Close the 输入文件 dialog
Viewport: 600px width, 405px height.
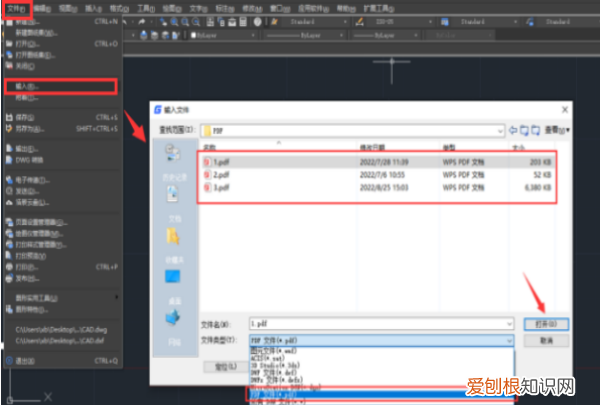tap(565, 110)
